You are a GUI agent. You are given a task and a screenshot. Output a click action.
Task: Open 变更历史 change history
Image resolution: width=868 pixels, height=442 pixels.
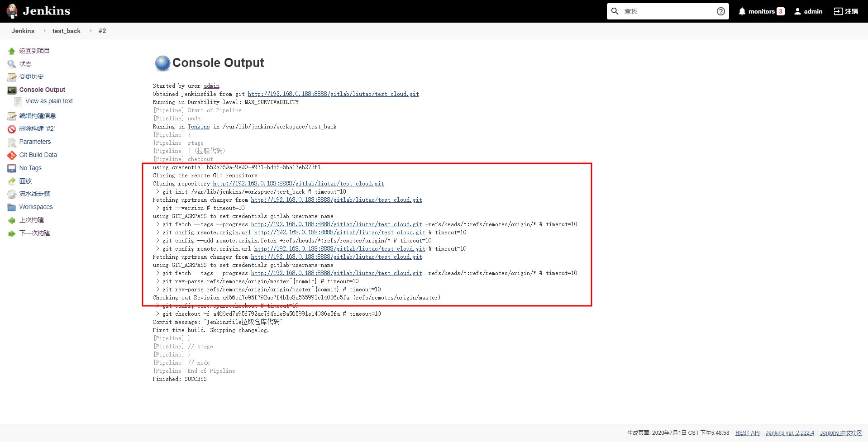coord(32,76)
